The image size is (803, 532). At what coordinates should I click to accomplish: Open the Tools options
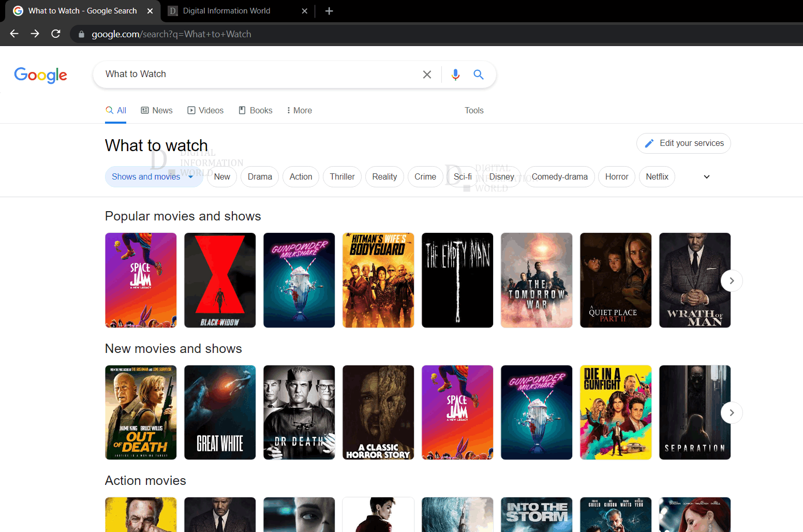473,110
